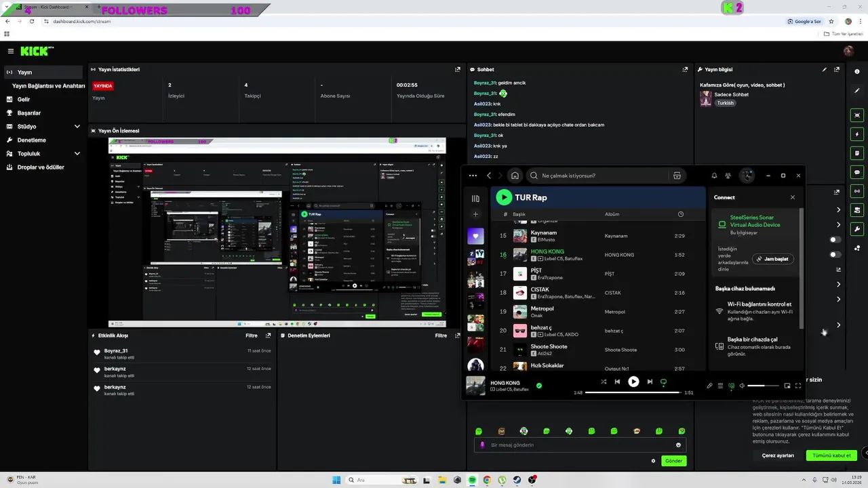Open Spotify queue icon
This screenshot has height=488, width=868.
coord(720,386)
